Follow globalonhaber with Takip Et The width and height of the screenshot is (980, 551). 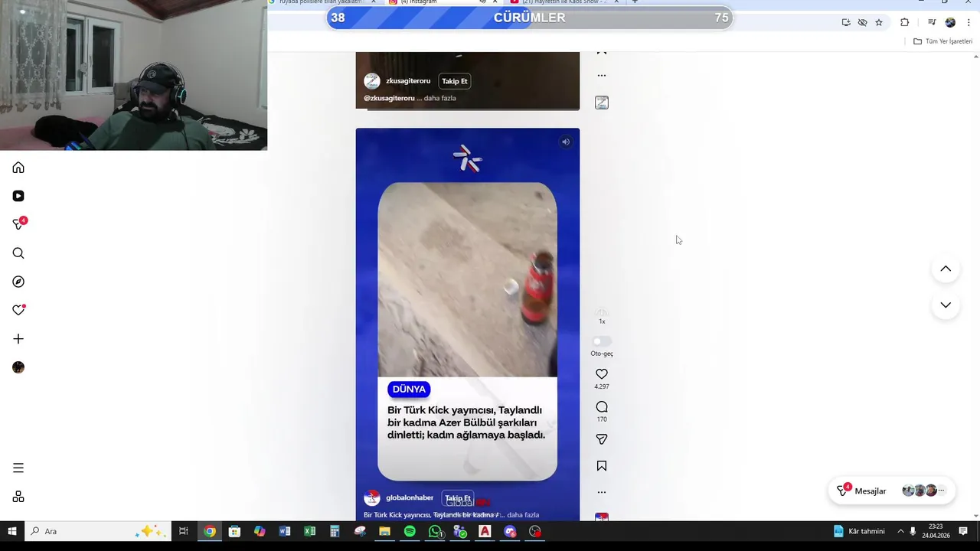[x=458, y=498]
